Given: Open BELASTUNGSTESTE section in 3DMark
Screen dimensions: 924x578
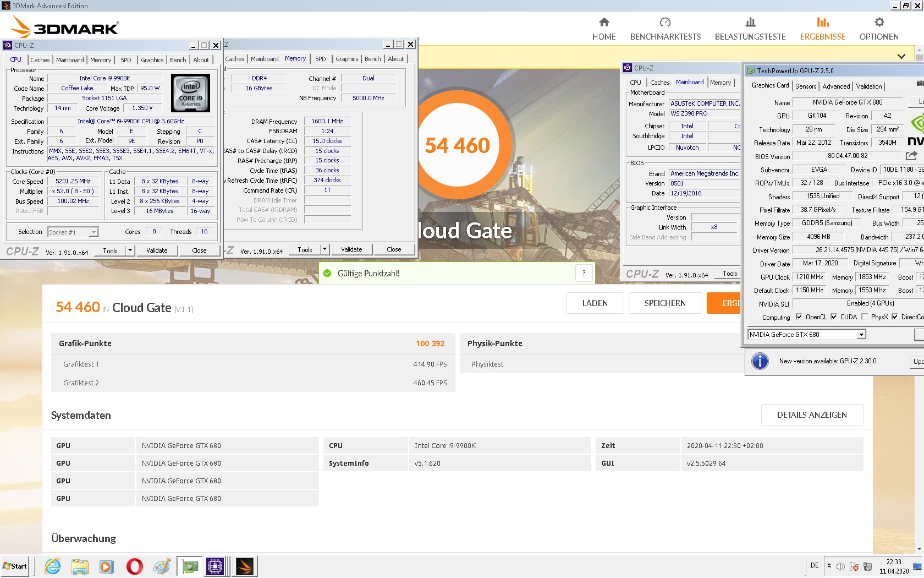Looking at the screenshot, I should pos(750,29).
